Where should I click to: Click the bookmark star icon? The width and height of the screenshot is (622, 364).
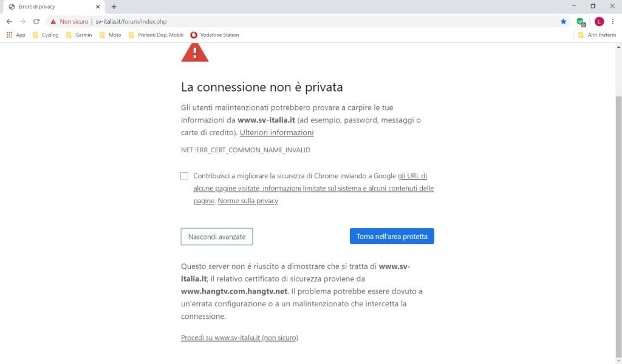click(x=563, y=21)
